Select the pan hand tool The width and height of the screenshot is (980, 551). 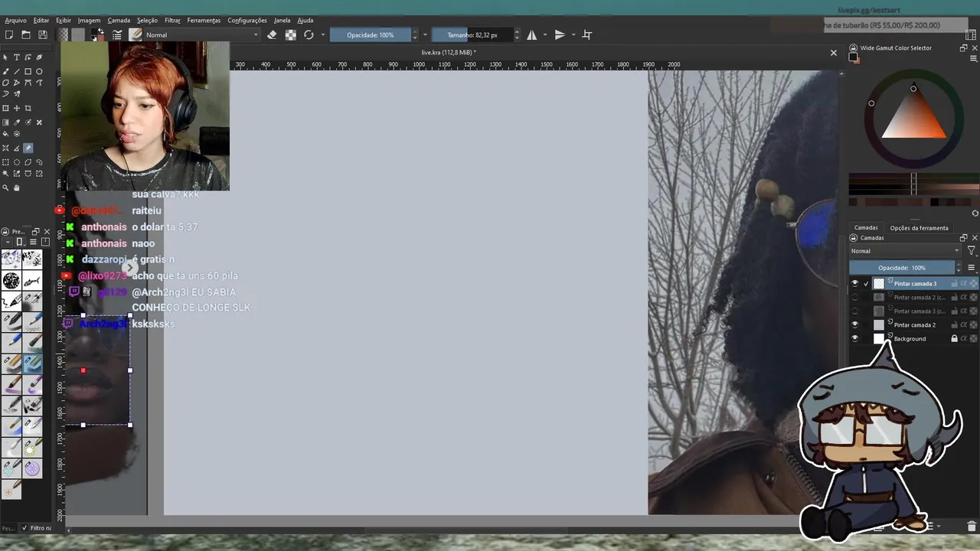(x=17, y=187)
